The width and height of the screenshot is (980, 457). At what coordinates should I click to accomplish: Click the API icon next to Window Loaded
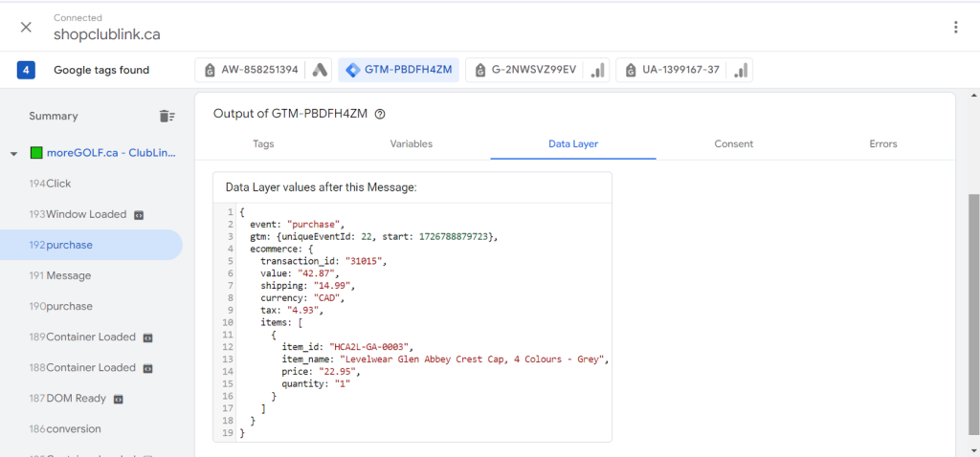click(139, 214)
